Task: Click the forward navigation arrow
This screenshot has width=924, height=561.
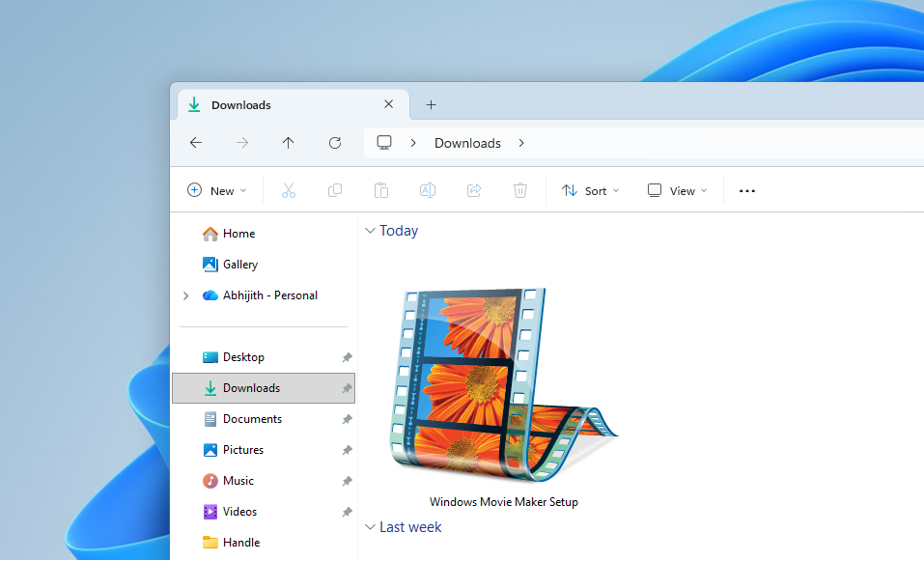Action: tap(242, 143)
